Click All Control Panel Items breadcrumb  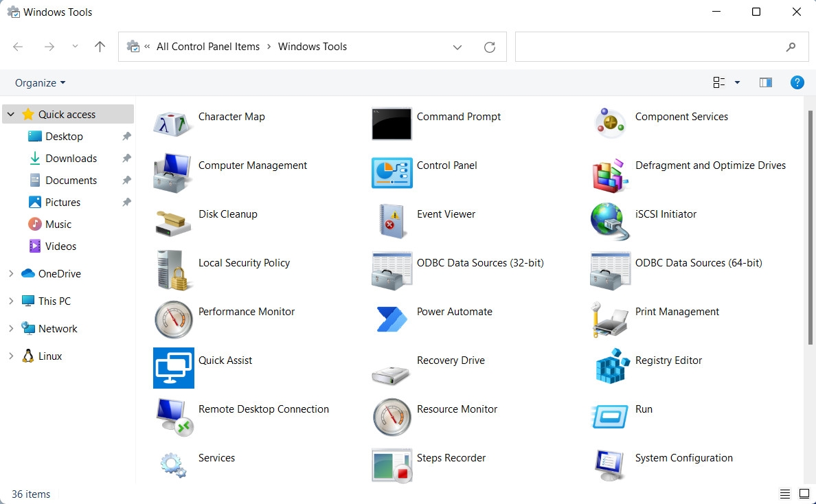pos(207,46)
